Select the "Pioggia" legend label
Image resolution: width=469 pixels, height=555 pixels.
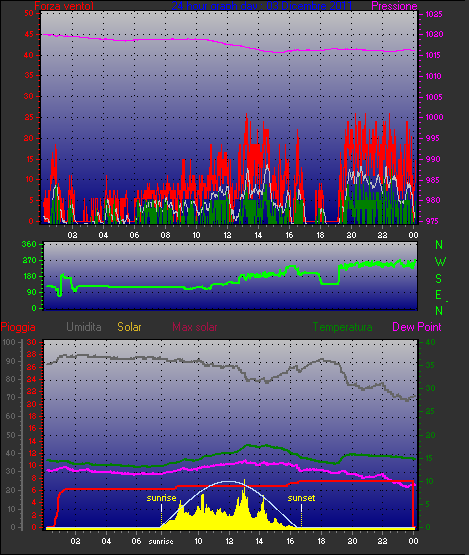pyautogui.click(x=18, y=327)
